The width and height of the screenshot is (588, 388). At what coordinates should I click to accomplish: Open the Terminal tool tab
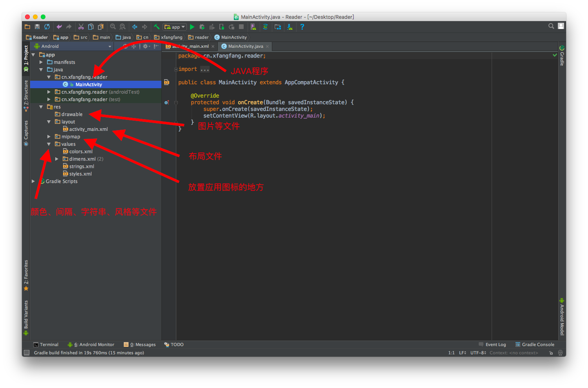click(x=46, y=345)
